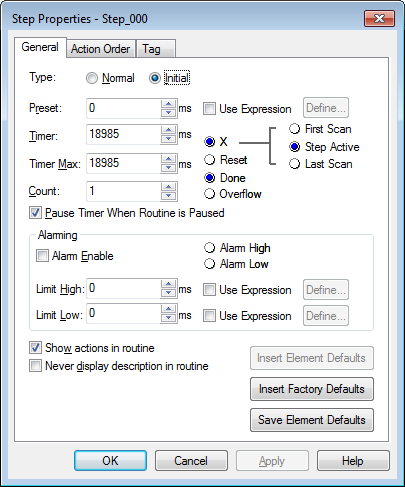Open the Action Order tab
The width and height of the screenshot is (405, 487).
(101, 49)
